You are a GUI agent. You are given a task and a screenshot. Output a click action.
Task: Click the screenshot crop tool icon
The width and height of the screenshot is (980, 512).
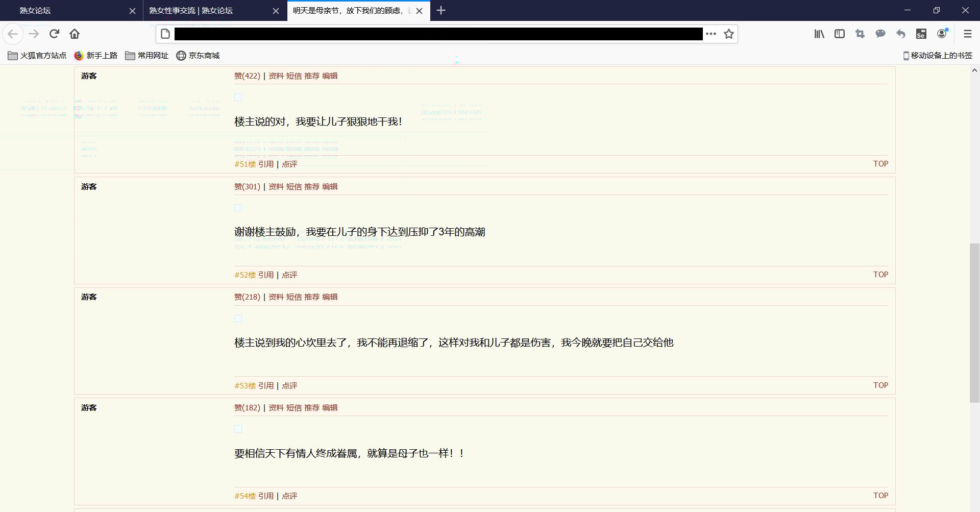(x=860, y=34)
